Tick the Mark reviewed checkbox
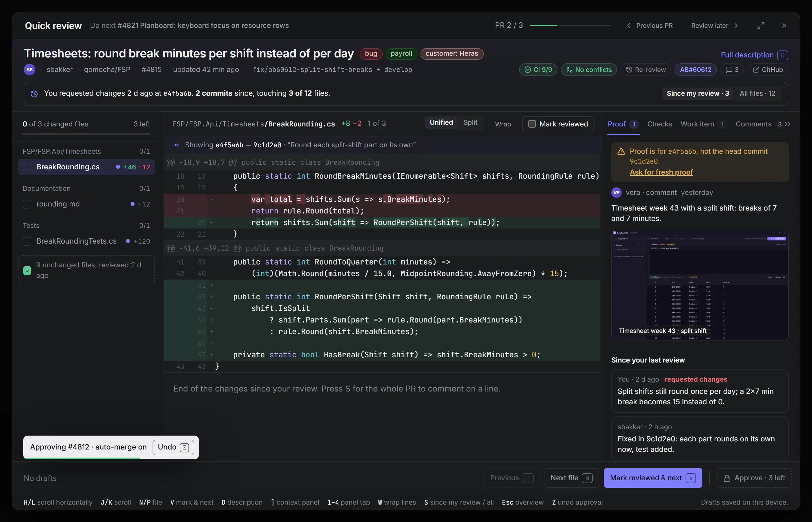The width and height of the screenshot is (812, 522). pos(532,124)
